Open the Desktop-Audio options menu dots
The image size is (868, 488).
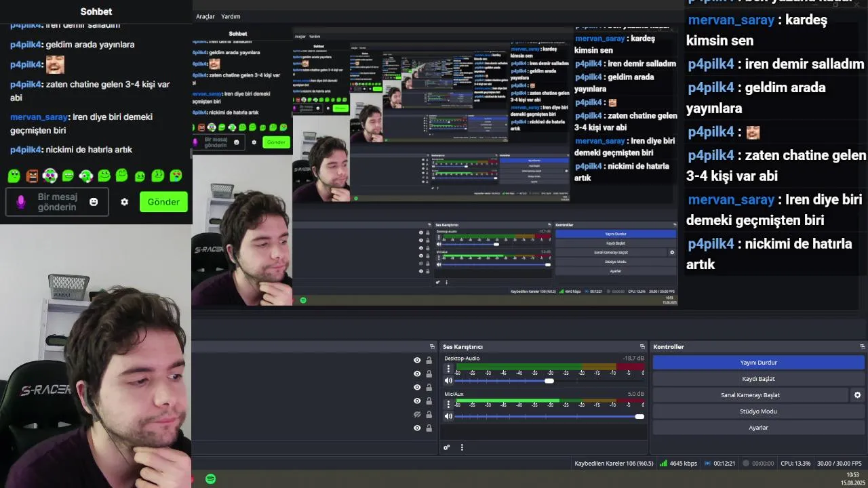tap(448, 369)
